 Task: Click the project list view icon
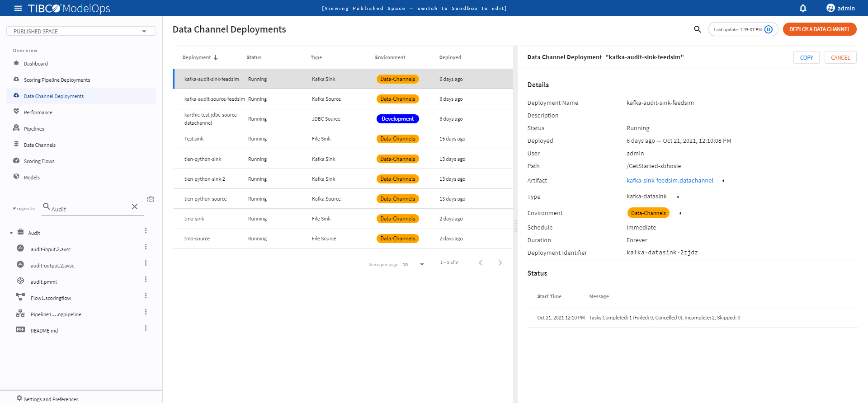[151, 199]
